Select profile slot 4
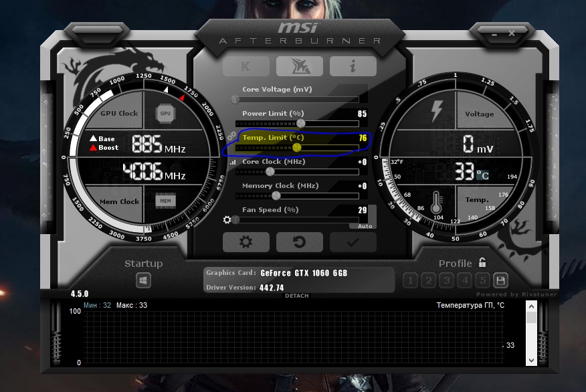This screenshot has width=586, height=392. [x=465, y=280]
